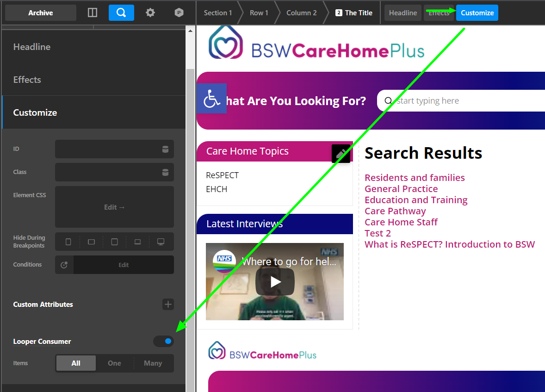This screenshot has height=392, width=545.
Task: Select the Search Results heading
Action: tap(423, 153)
